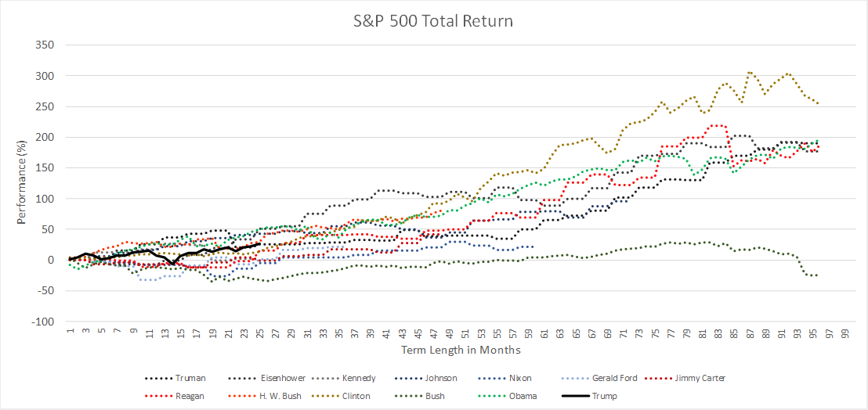This screenshot has height=410, width=868.
Task: Click the S&P 500 Total Return chart title
Action: pyautogui.click(x=433, y=21)
